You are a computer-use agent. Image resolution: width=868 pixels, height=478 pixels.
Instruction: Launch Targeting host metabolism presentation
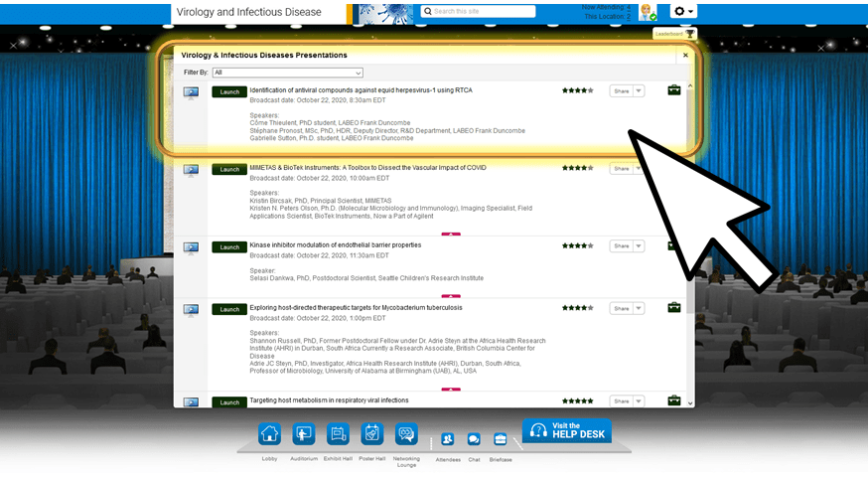click(x=229, y=402)
